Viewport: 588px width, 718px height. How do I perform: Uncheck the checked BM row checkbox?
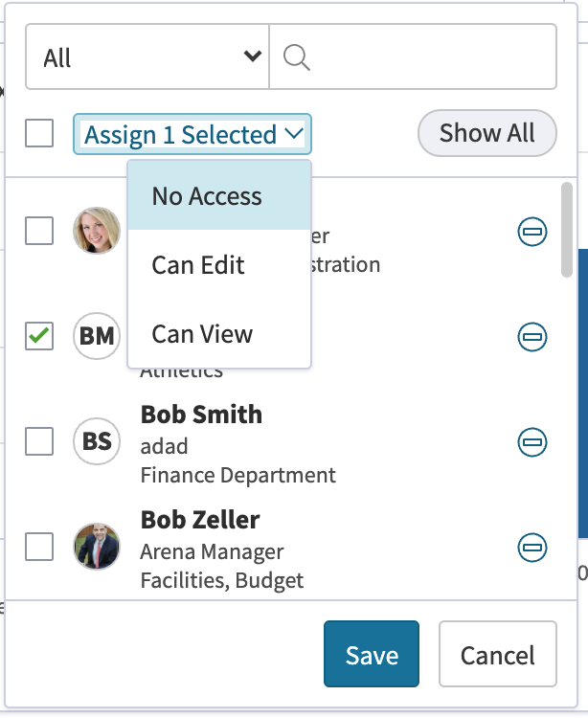(39, 336)
